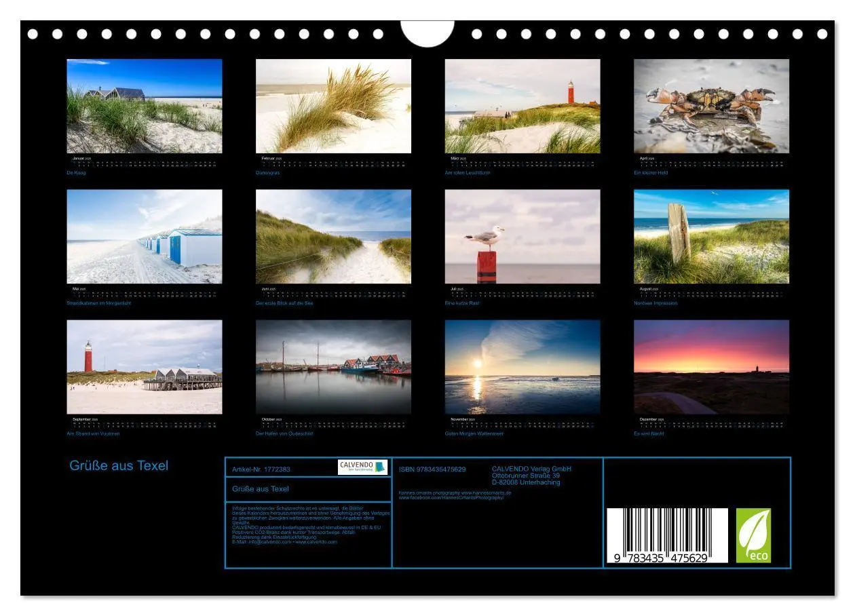The image size is (855, 616).
Task: Open the pink sunset night photo for Dezember
Action: [712, 367]
